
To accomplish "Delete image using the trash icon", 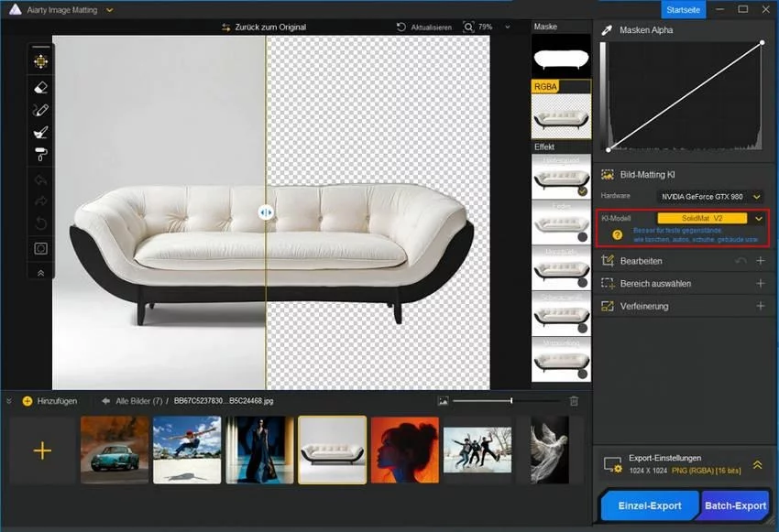I will (x=574, y=401).
